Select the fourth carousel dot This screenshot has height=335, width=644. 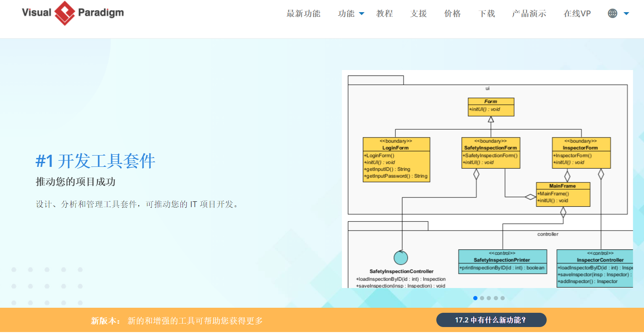(x=496, y=298)
